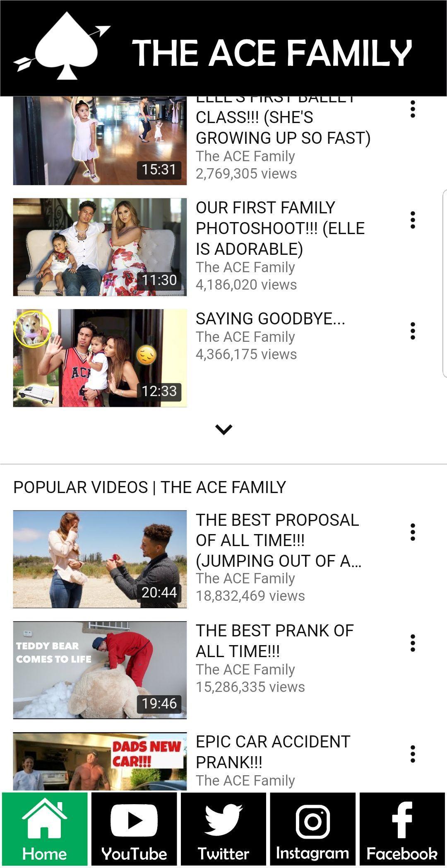447x868 pixels.
Task: Open three-dot menu for family photoshoot video
Action: [413, 220]
